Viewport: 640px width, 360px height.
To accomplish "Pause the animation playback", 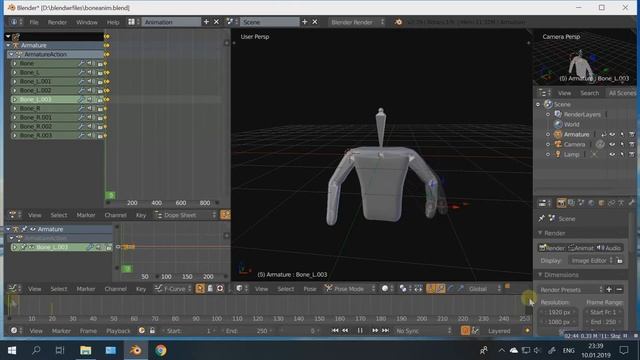I will click(360, 331).
